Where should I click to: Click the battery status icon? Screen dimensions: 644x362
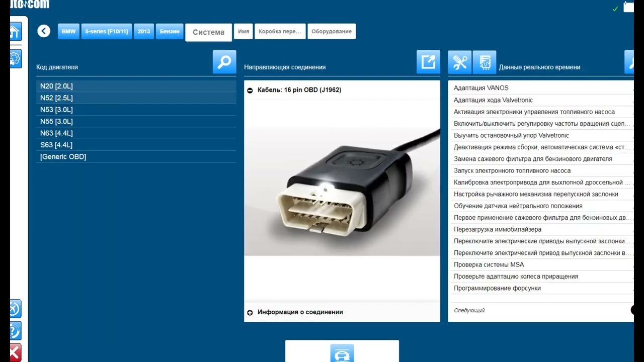pos(629,7)
